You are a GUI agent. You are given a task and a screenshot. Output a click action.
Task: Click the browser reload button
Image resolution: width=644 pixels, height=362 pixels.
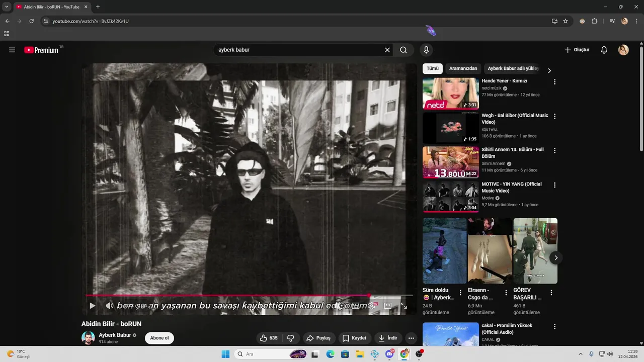(31, 21)
